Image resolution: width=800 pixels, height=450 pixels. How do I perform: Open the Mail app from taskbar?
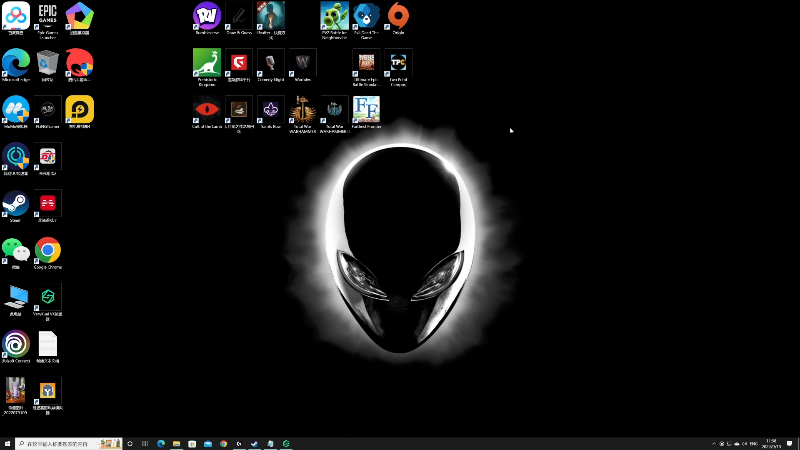click(208, 444)
